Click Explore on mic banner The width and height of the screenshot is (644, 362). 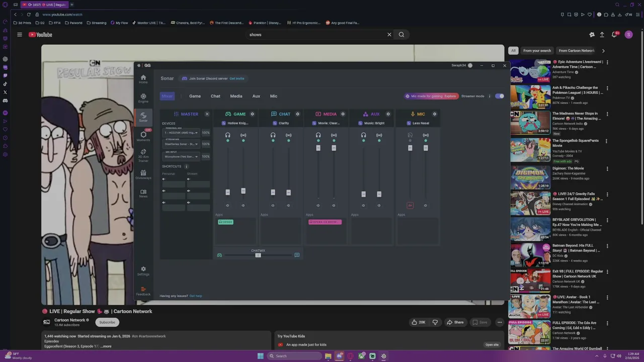click(450, 96)
